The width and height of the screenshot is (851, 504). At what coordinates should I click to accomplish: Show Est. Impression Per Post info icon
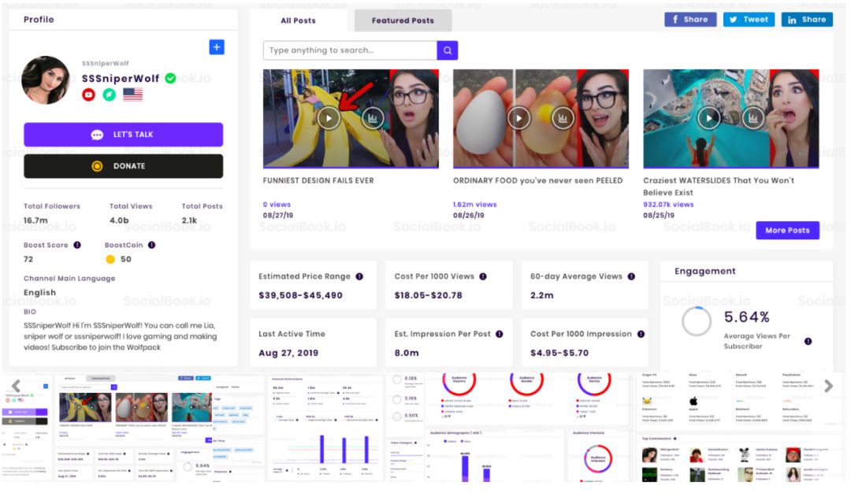coord(500,334)
